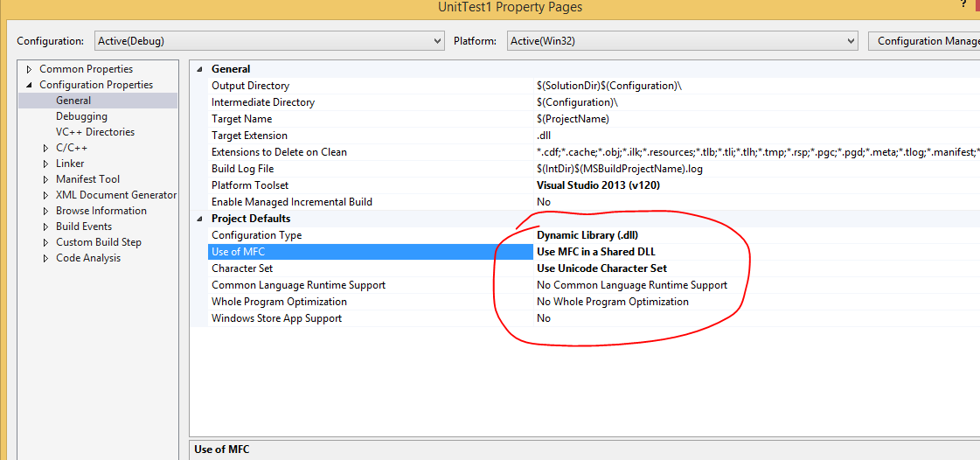Select Debugging in the properties tree
Screen dimensions: 980x460
tap(81, 116)
